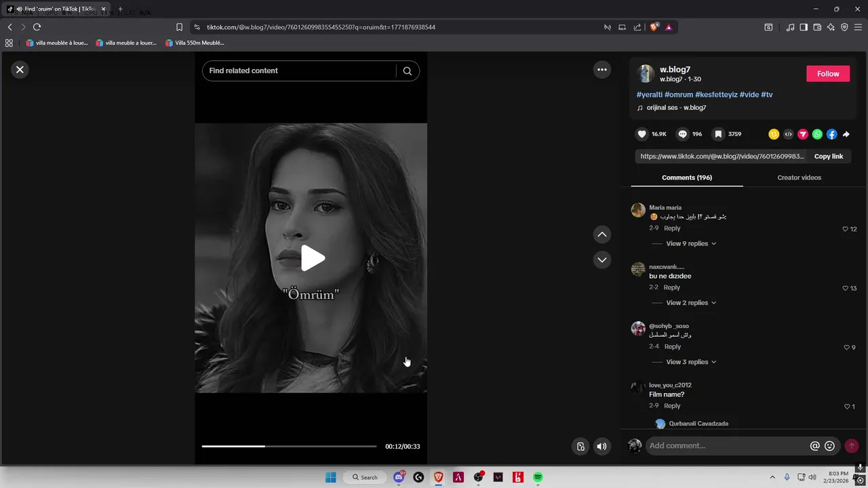This screenshot has width=868, height=488.
Task: Follow the w.blog7 account
Action: [x=828, y=74]
